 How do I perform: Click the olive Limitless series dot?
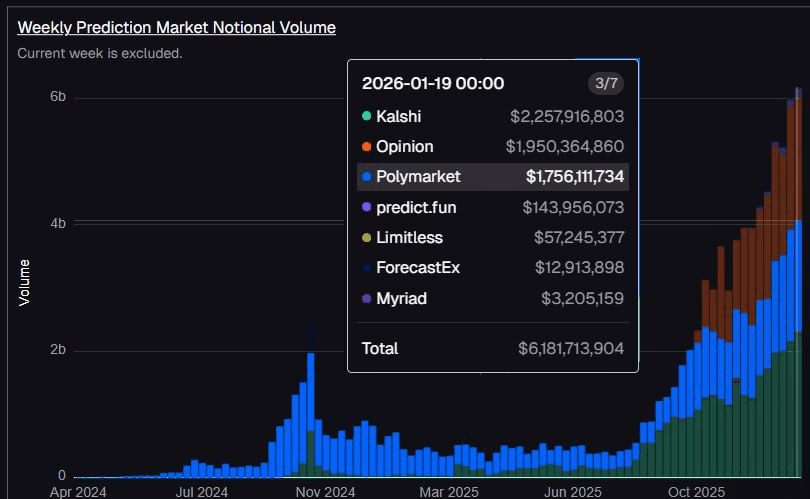(367, 238)
